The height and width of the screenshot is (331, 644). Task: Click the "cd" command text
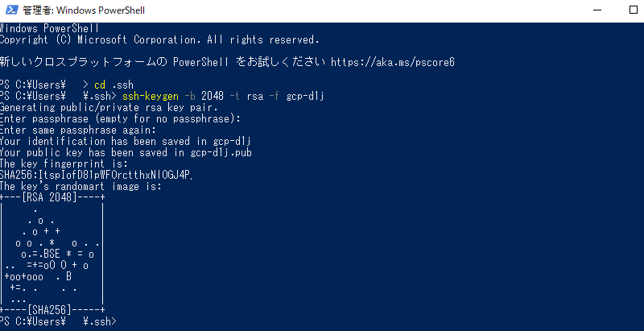pos(100,85)
